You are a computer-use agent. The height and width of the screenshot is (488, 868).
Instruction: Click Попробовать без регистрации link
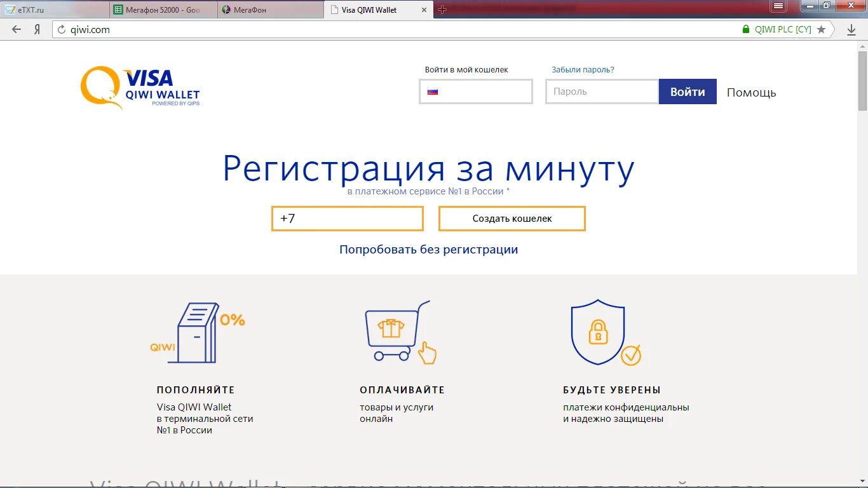click(x=429, y=250)
